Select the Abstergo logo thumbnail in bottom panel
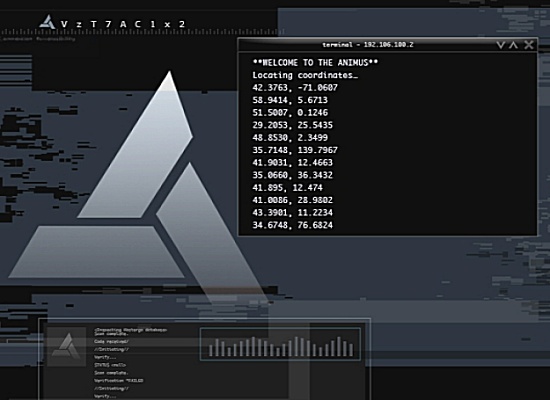The height and width of the screenshot is (400, 550). (66, 347)
